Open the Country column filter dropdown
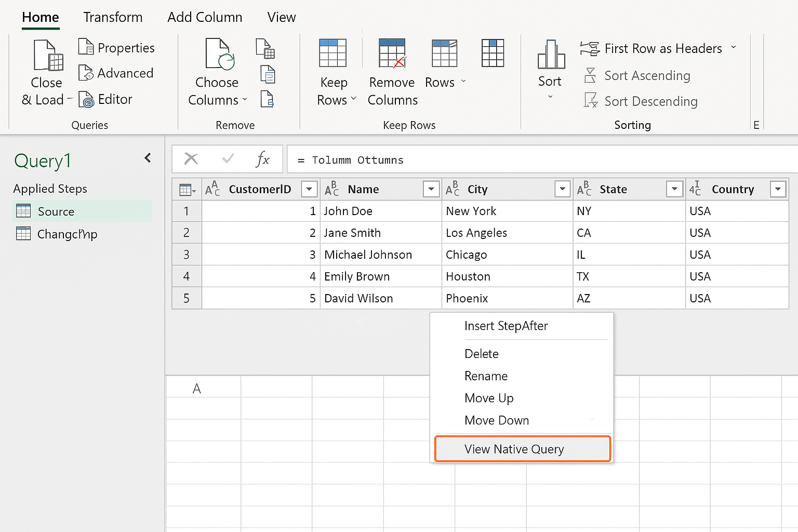Viewport: 798px width, 532px height. click(778, 189)
